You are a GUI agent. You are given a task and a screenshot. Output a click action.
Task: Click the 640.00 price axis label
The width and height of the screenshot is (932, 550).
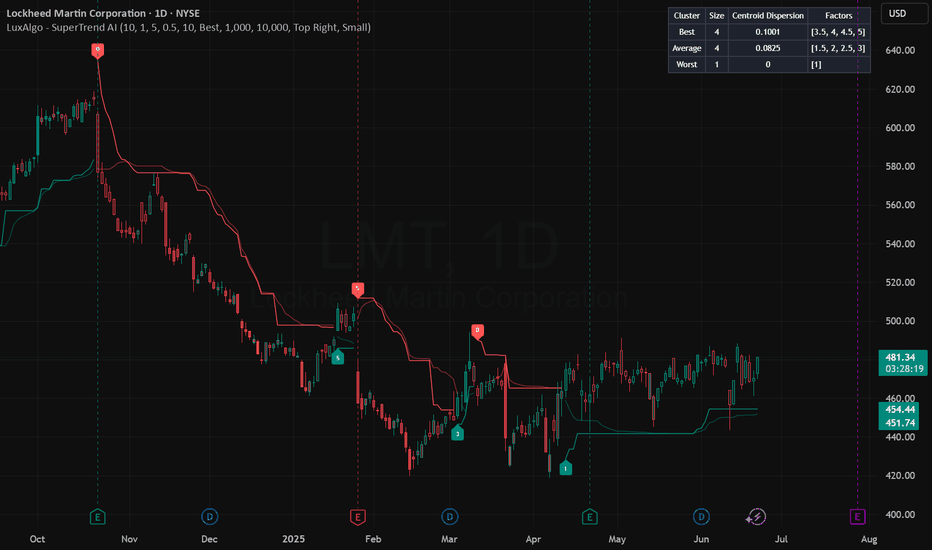click(x=900, y=51)
